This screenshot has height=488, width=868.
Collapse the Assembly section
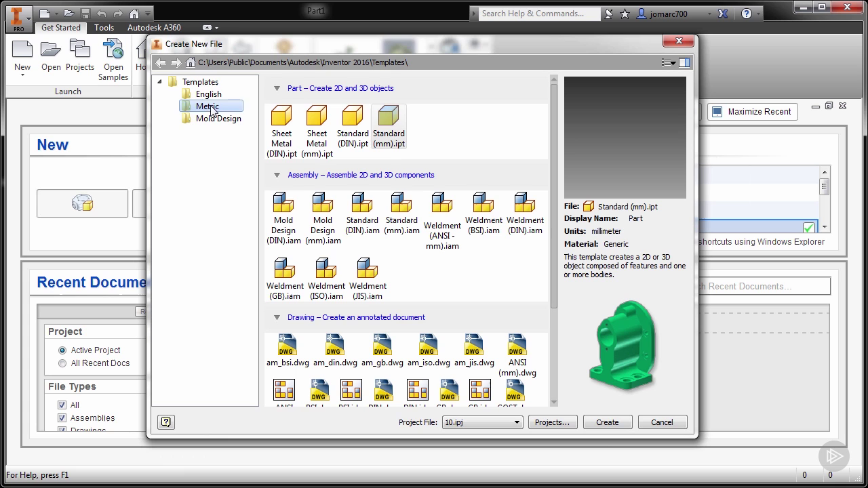coord(277,175)
